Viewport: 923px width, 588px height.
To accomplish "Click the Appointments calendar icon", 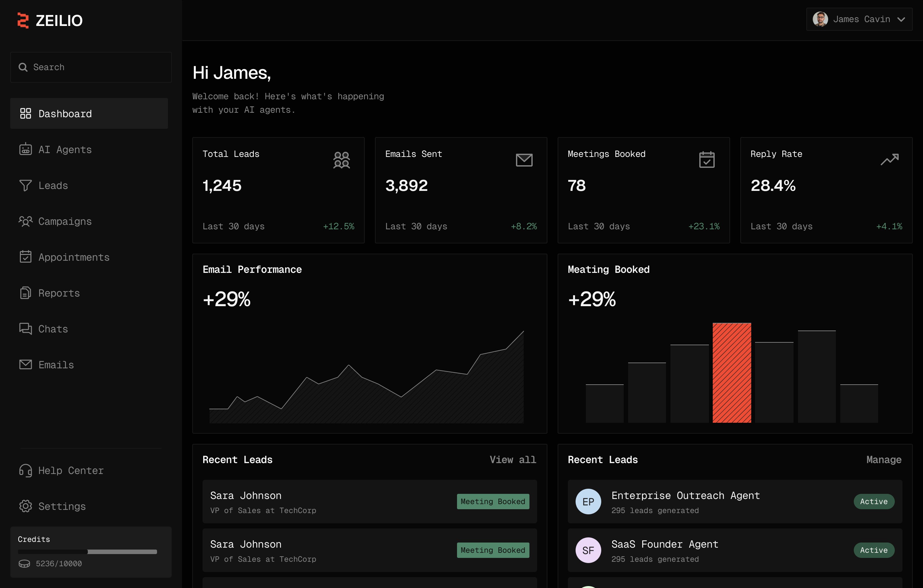I will [25, 257].
